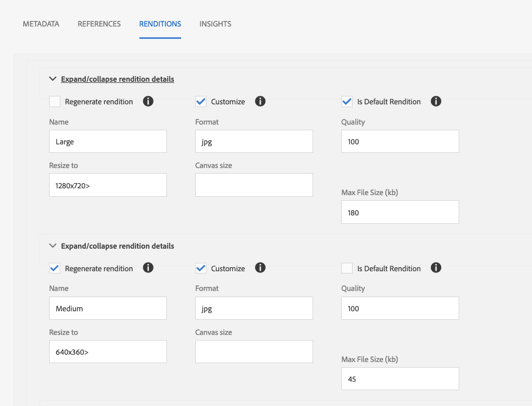This screenshot has height=406, width=532.
Task: Mark Medium as Is Default Rendition
Action: [x=347, y=268]
